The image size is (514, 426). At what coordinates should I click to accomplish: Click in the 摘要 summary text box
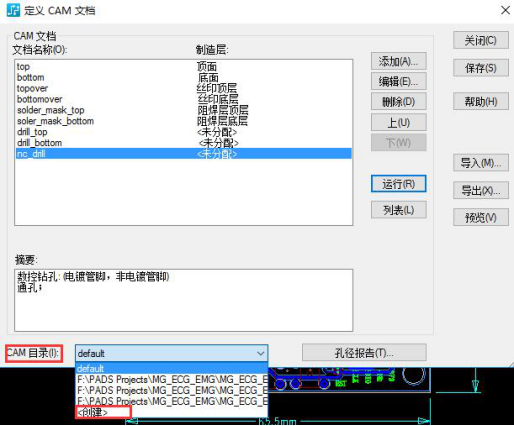[x=183, y=300]
